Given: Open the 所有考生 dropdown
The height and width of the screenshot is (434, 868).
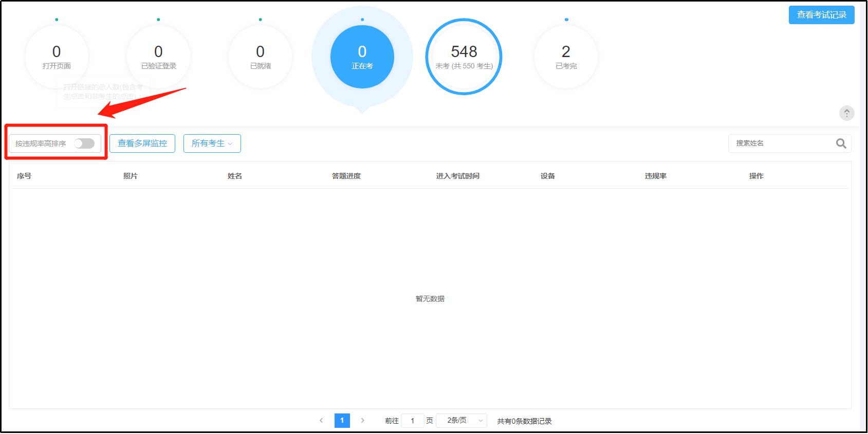Looking at the screenshot, I should [x=212, y=143].
